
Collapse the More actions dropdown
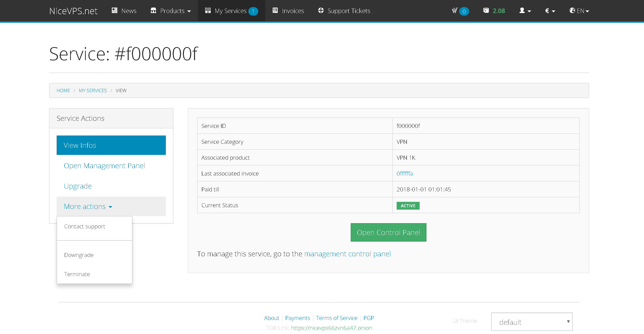coord(88,207)
